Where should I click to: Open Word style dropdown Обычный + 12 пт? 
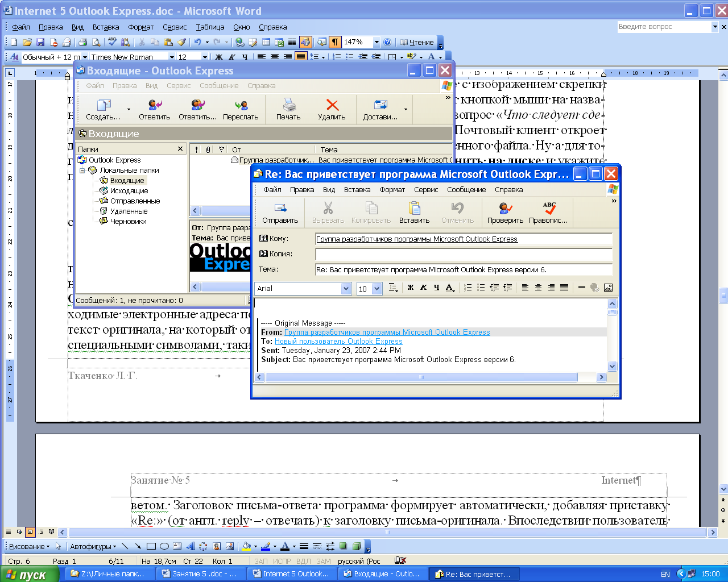(x=85, y=57)
